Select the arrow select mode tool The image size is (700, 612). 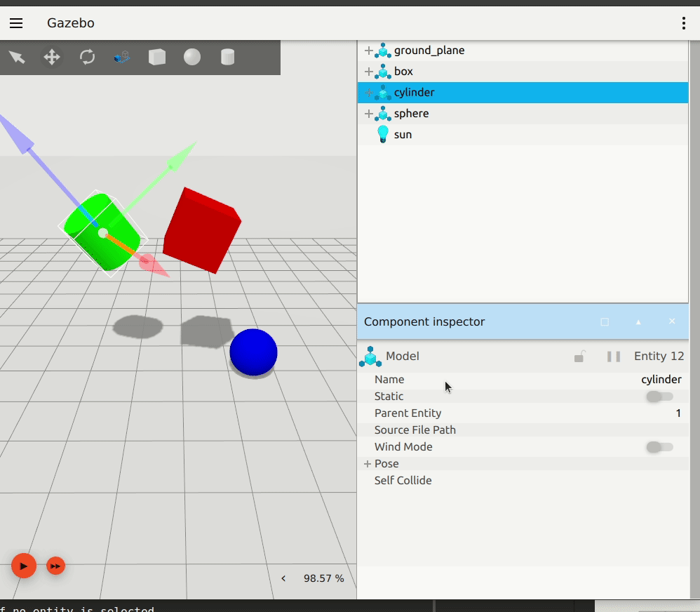[x=17, y=57]
